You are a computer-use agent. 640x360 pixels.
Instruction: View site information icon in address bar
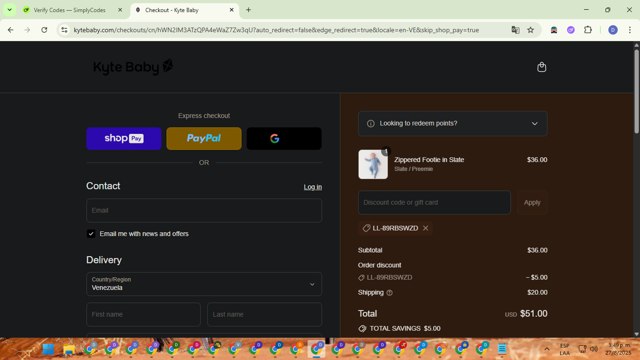(64, 30)
